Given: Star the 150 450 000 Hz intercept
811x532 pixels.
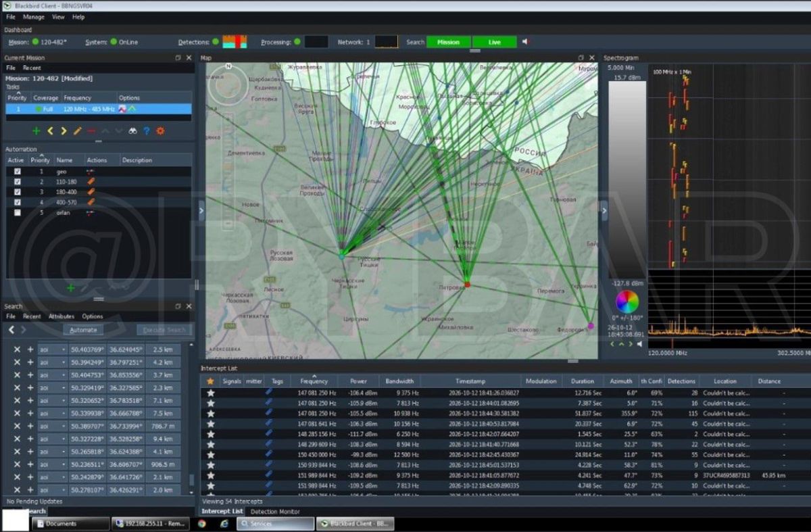Looking at the screenshot, I should [211, 455].
